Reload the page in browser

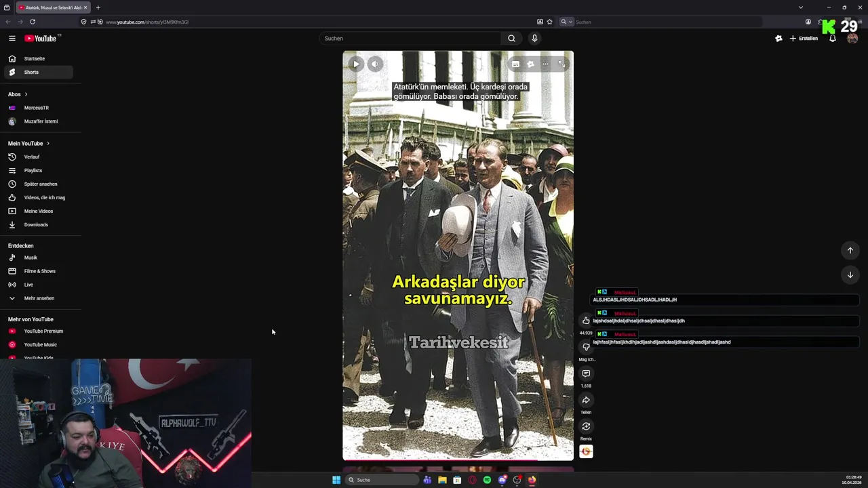tap(32, 22)
